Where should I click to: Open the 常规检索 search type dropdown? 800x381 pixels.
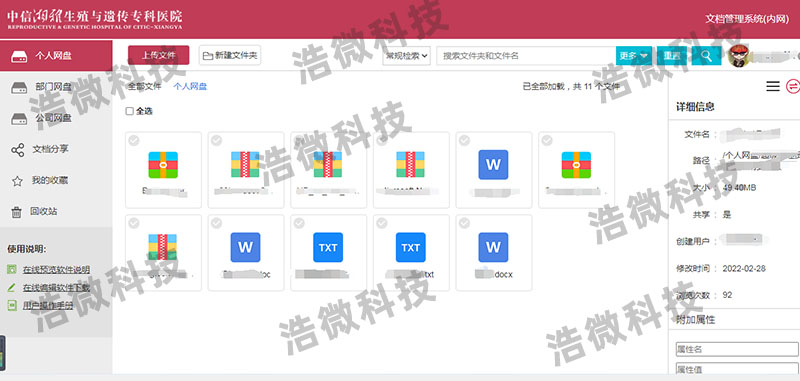click(407, 56)
